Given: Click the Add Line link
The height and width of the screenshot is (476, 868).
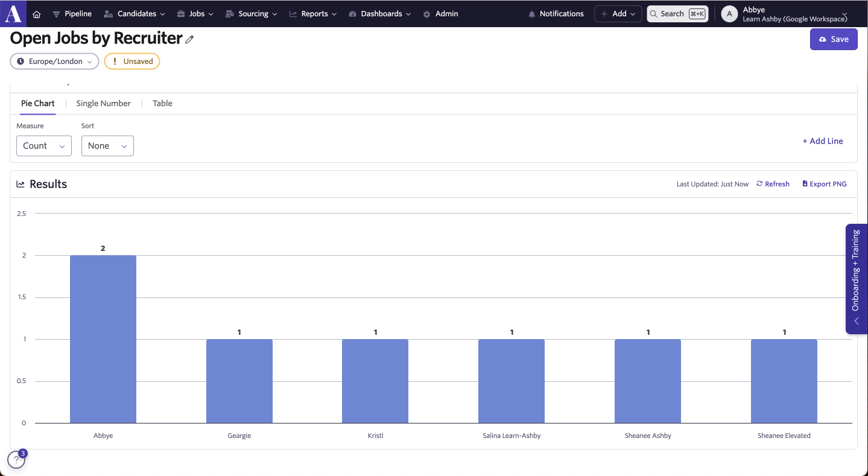Looking at the screenshot, I should [x=823, y=141].
